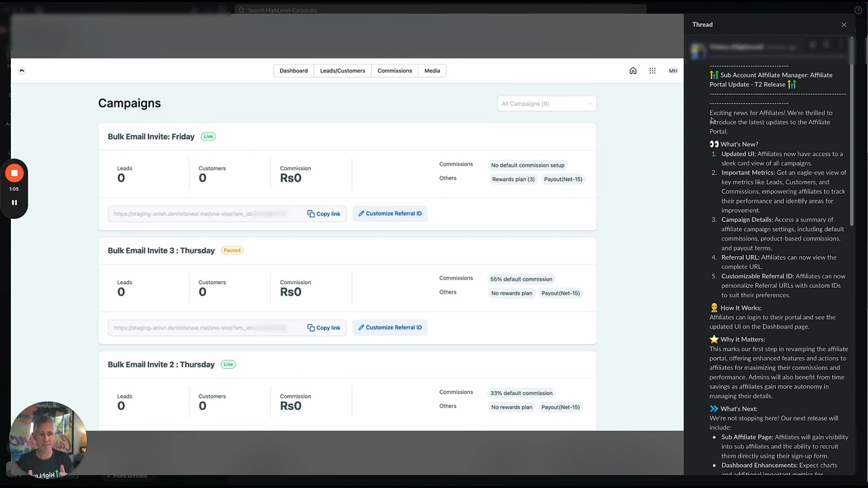Select the Rewards plan (3) tag
The height and width of the screenshot is (488, 868).
(x=513, y=179)
